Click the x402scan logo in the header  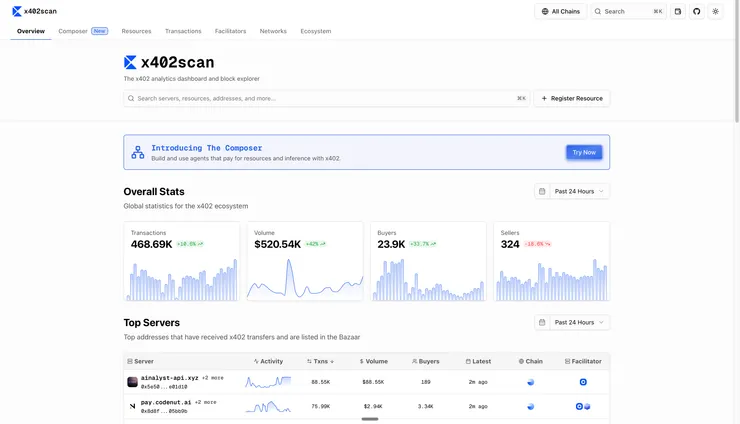click(x=34, y=11)
